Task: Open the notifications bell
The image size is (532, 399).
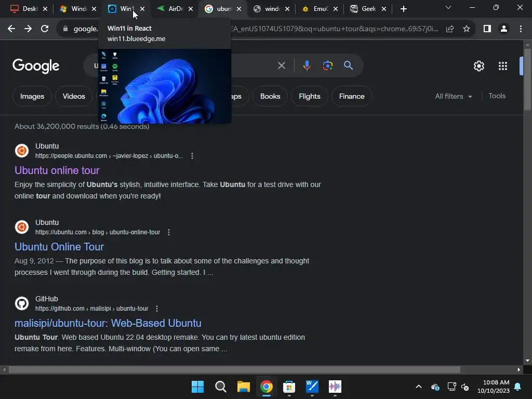Action: pyautogui.click(x=518, y=387)
